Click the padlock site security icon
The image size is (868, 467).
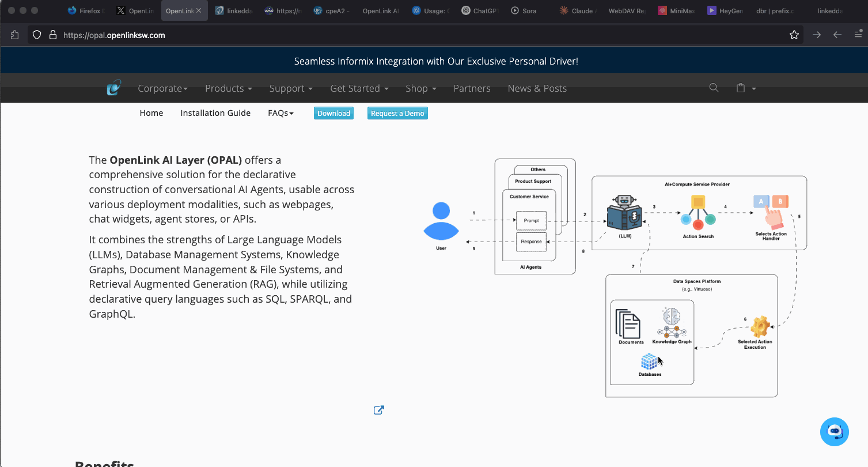pos(53,35)
